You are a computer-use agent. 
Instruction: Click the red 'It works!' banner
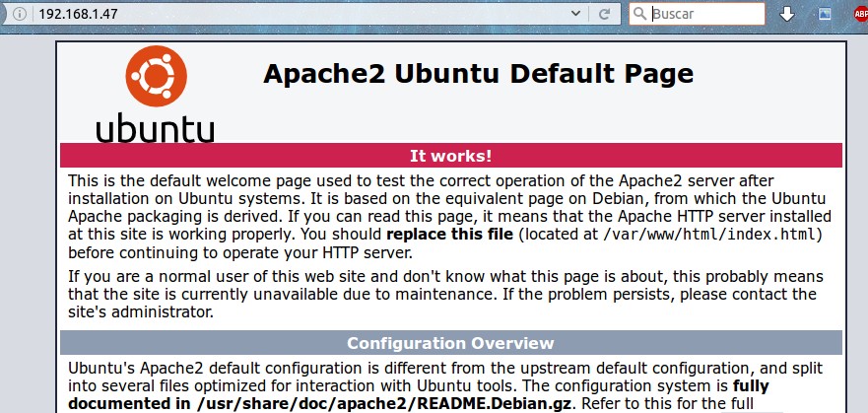(x=450, y=156)
